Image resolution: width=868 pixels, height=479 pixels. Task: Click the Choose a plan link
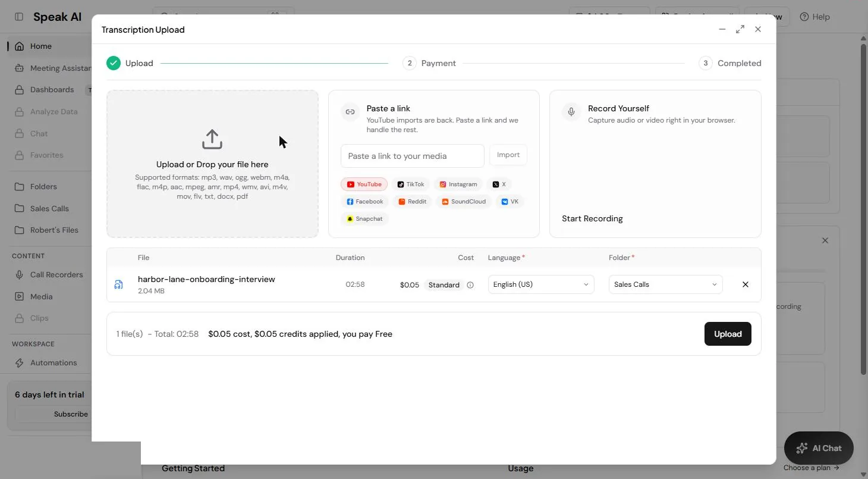(812, 468)
